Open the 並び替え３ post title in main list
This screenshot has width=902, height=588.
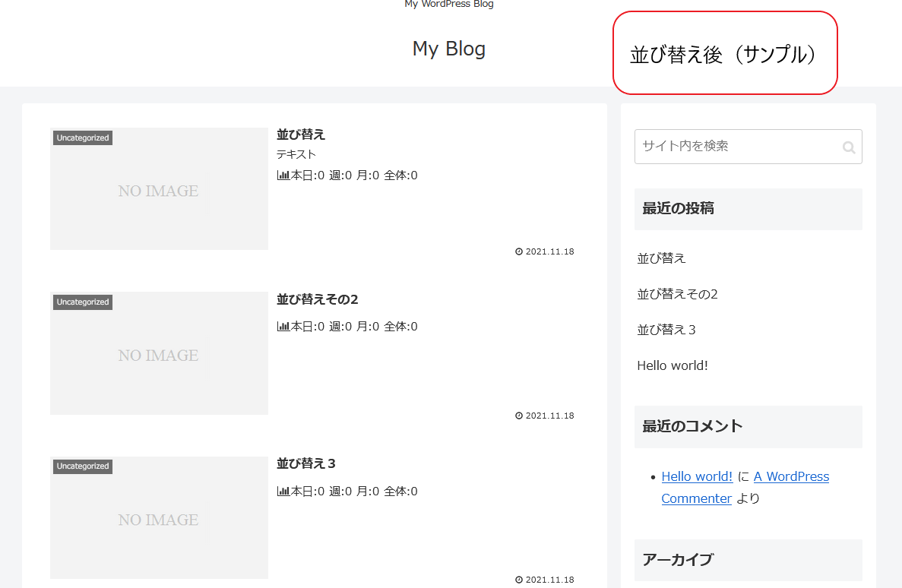pyautogui.click(x=306, y=463)
